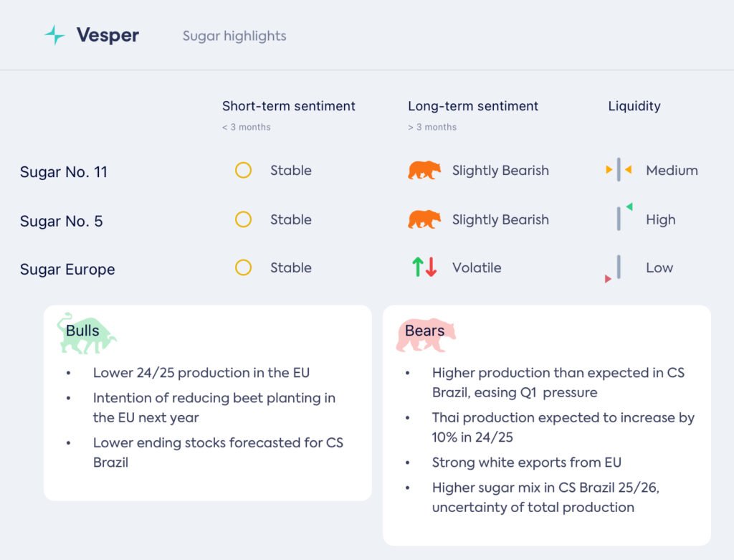The image size is (734, 560).
Task: Click the Sugar No. 5 high liquidity indicator
Action: point(620,218)
